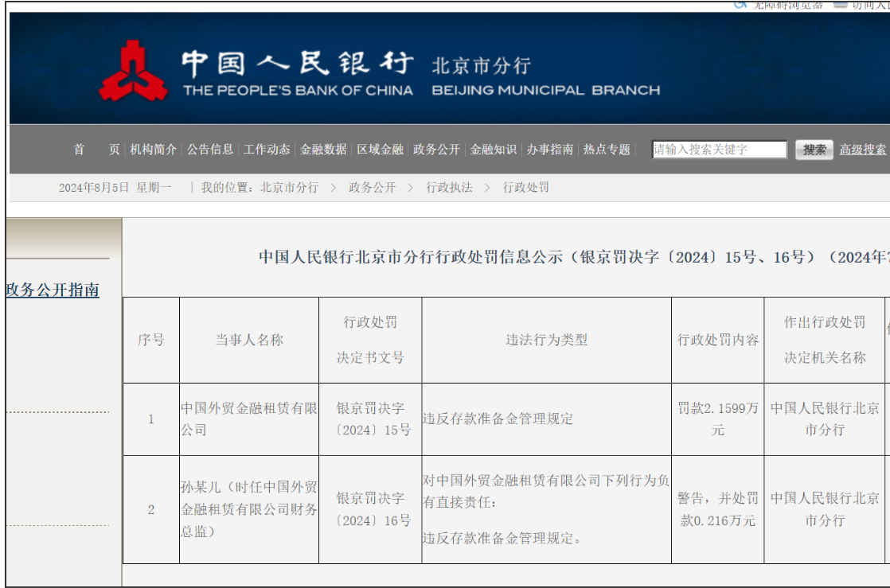Open the 首页 home navigation item
Image resolution: width=890 pixels, height=588 pixels.
[96, 150]
